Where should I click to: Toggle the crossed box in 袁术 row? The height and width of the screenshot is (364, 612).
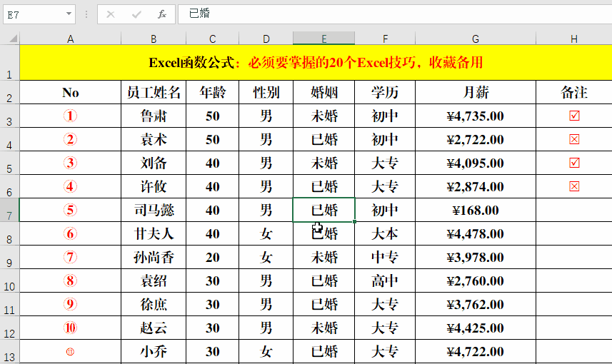(574, 139)
